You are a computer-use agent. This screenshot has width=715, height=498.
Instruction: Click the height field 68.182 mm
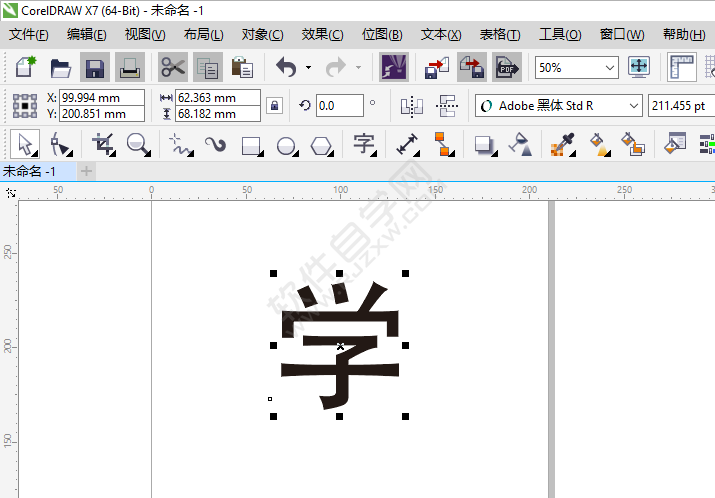pyautogui.click(x=218, y=114)
